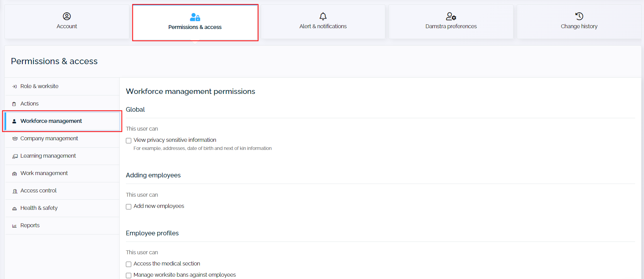Toggle Manage worksite bans against employees
Image resolution: width=644 pixels, height=279 pixels.
129,276
